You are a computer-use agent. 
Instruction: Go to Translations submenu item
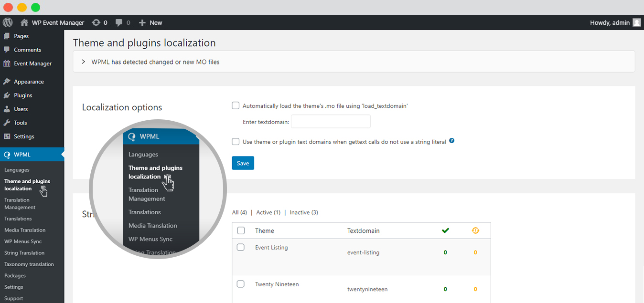point(18,219)
